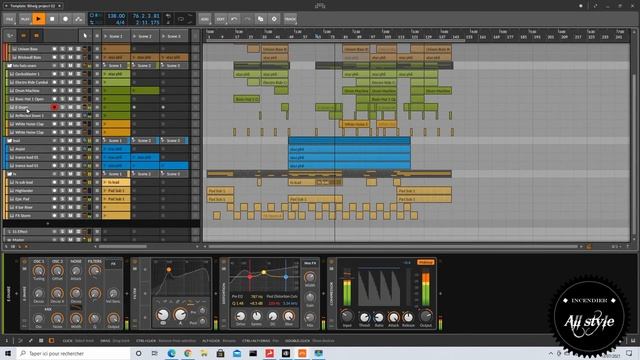This screenshot has height=360, width=640.
Task: Toggle the E-Snare device power button
Action: [x=24, y=262]
